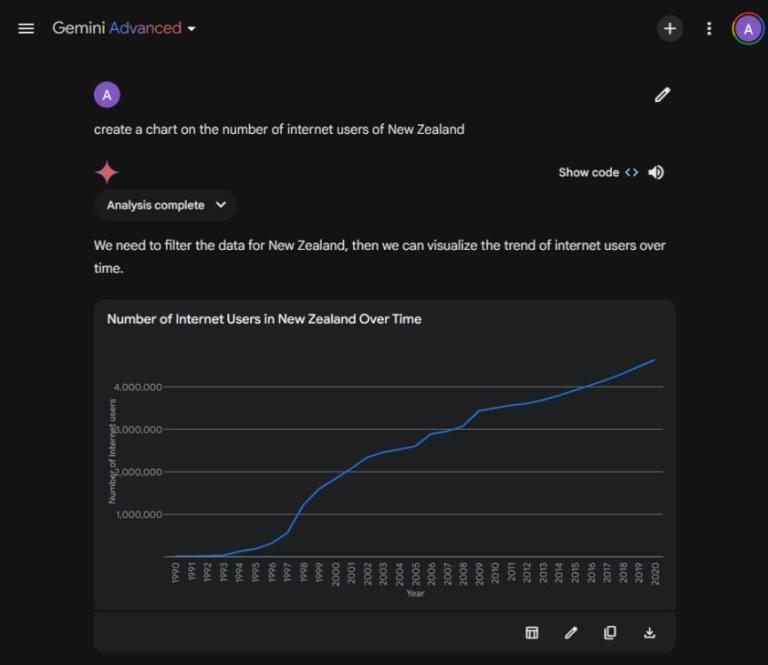Expand the Analysis complete section
Screen dimensions: 768x665
166,205
